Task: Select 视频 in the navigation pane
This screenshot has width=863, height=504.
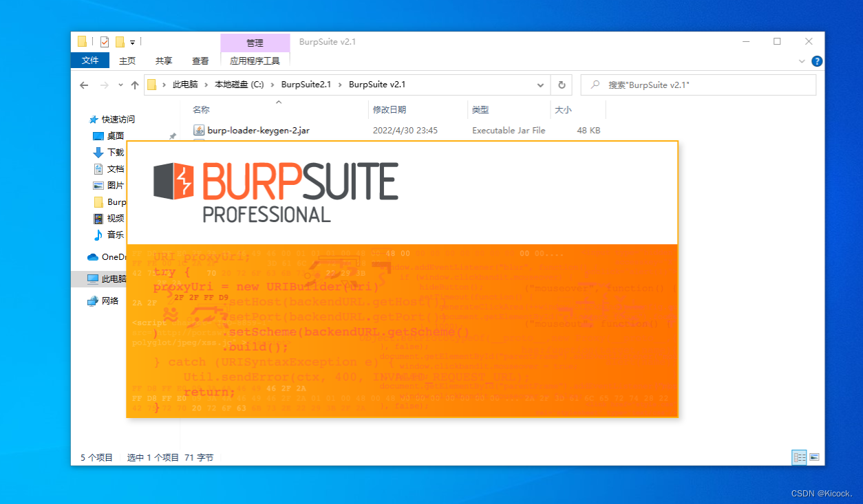Action: coord(116,218)
